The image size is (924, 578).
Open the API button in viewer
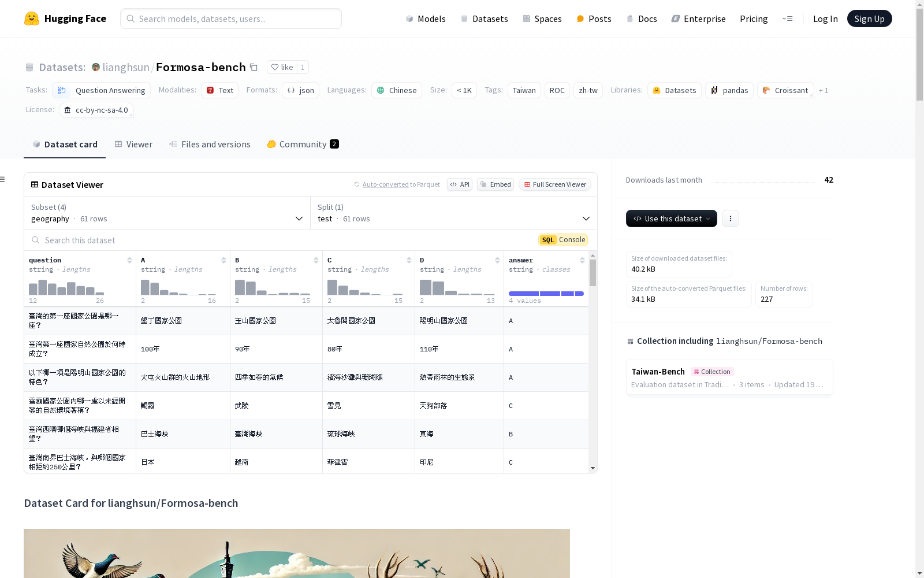pyautogui.click(x=460, y=184)
